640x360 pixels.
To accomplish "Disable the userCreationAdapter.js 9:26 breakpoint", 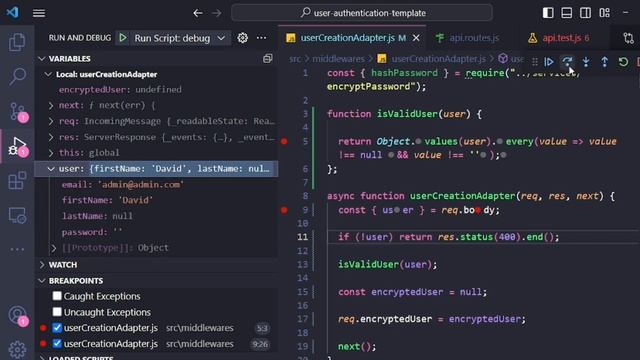I will click(x=57, y=344).
